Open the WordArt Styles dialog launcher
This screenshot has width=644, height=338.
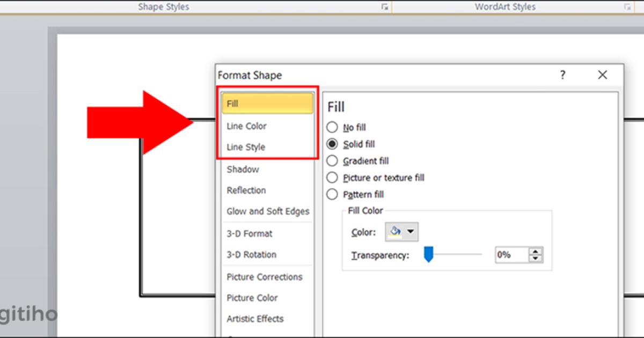click(627, 7)
